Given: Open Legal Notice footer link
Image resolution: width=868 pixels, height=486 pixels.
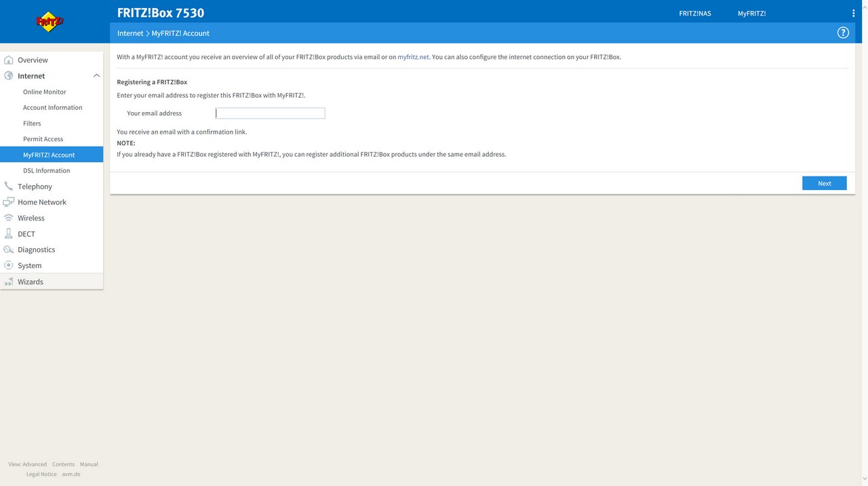Looking at the screenshot, I should pos(41,474).
